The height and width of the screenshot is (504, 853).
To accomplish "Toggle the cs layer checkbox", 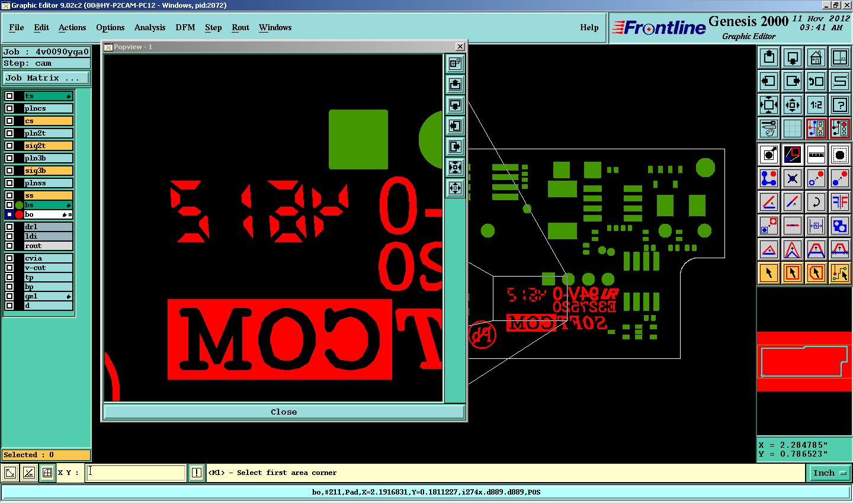I will (9, 121).
